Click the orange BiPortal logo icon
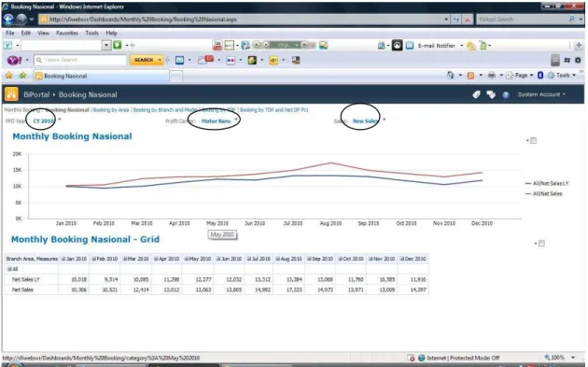 [x=11, y=93]
